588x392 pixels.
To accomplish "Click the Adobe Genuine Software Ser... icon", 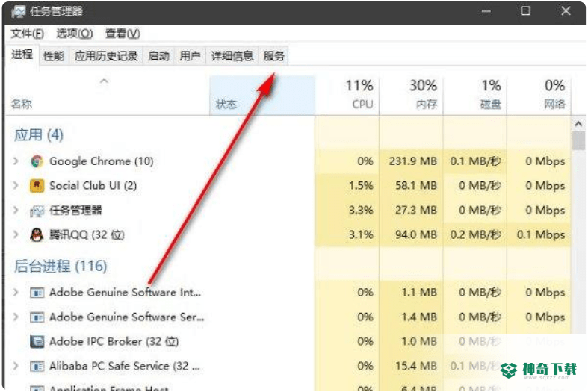I will [37, 317].
